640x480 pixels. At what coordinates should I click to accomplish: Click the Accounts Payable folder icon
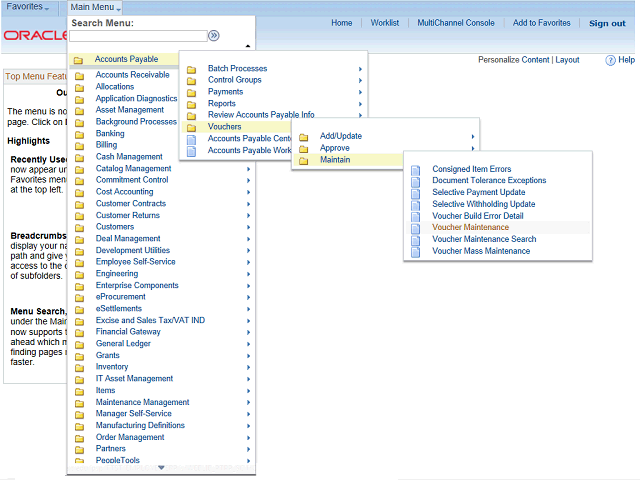tap(78, 60)
